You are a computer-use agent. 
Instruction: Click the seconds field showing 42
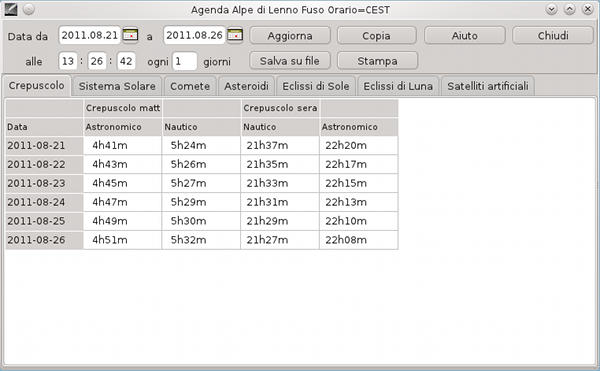[x=126, y=61]
